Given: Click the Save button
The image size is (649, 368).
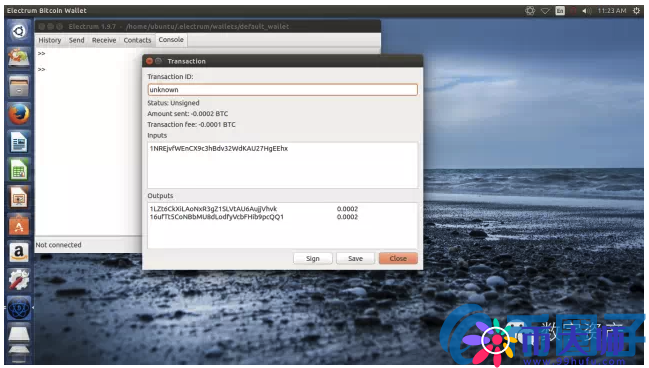Looking at the screenshot, I should tap(355, 258).
